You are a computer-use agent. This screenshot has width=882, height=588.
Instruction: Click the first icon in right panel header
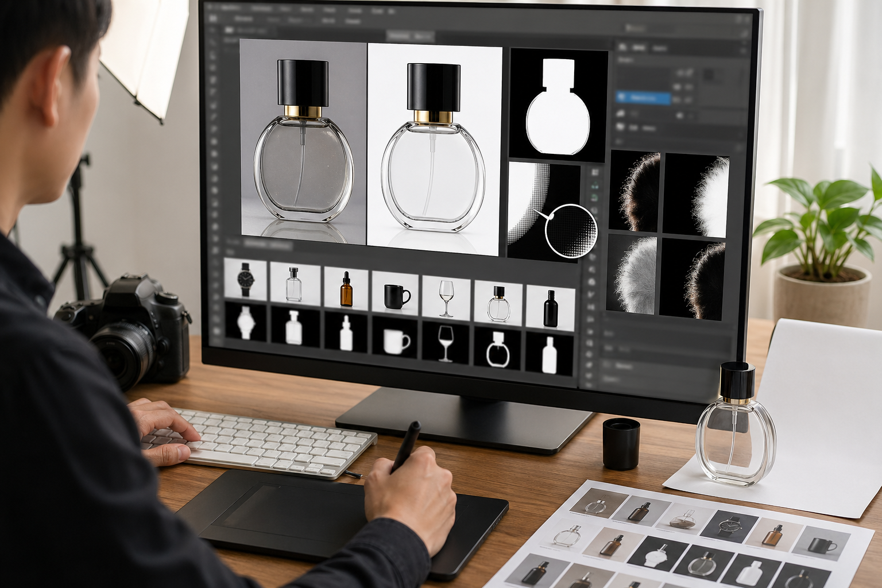(623, 47)
